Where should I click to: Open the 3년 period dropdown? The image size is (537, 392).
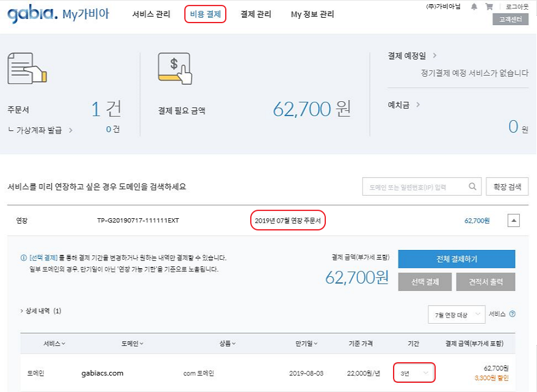[414, 373]
